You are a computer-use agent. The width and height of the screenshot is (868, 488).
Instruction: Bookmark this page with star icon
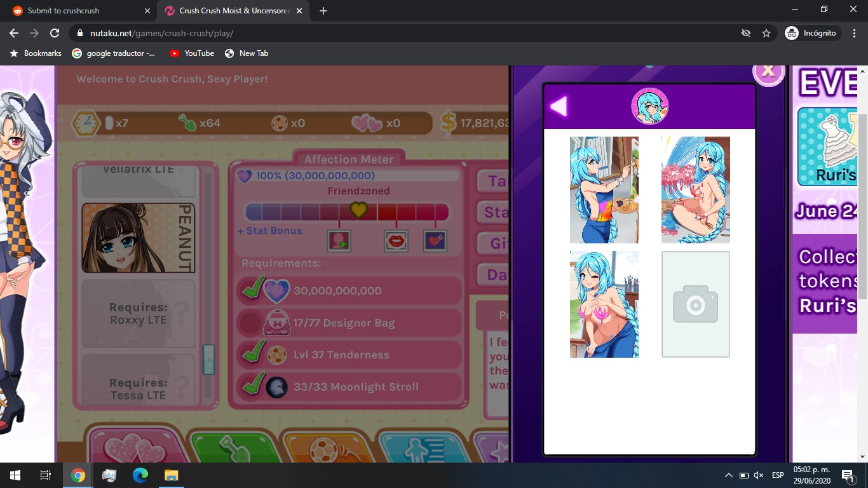tap(766, 33)
